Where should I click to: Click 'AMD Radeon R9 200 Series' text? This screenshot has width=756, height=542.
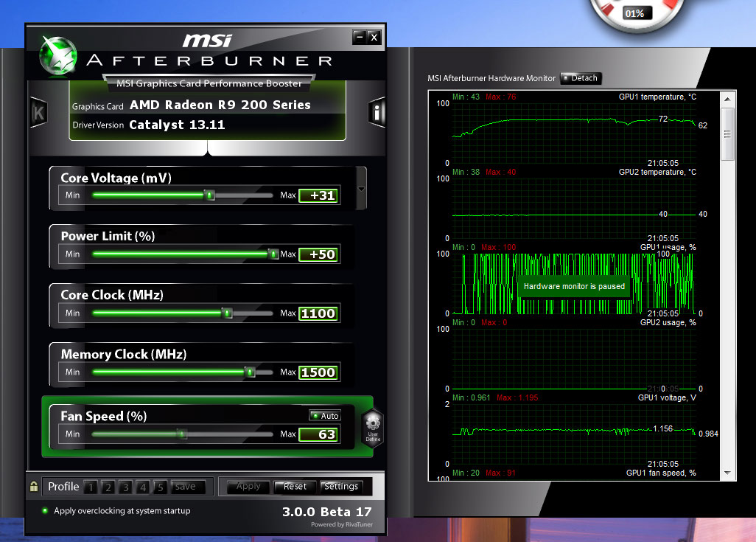pyautogui.click(x=220, y=105)
